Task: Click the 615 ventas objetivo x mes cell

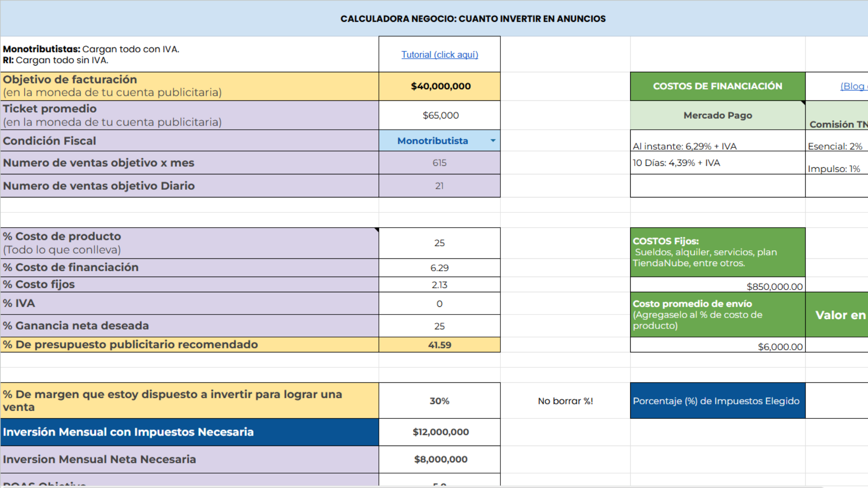Action: (439, 163)
